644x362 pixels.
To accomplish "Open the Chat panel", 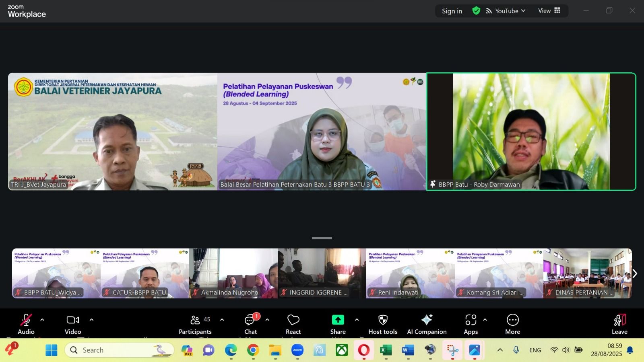I will [x=251, y=324].
